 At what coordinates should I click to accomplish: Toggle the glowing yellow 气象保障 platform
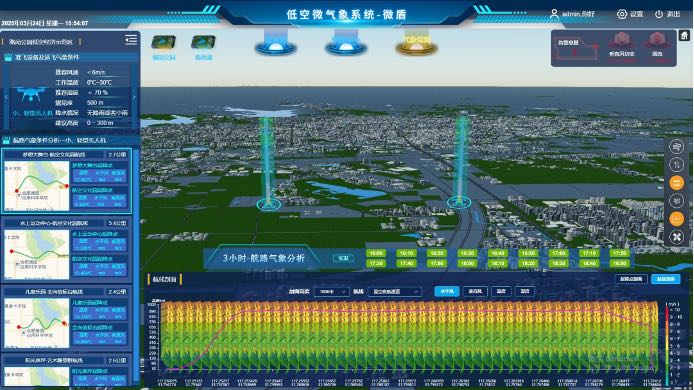coord(416,43)
